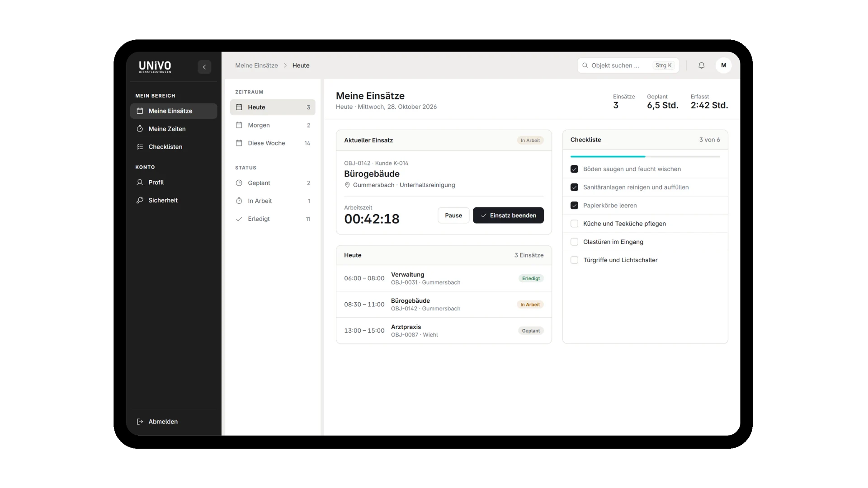Click the key icon beside Sicherheit
Image resolution: width=868 pixels, height=488 pixels.
[x=140, y=200]
